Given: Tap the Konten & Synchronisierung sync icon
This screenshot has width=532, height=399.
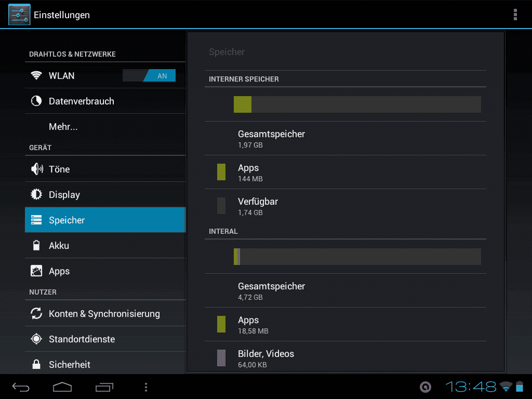Looking at the screenshot, I should pos(36,313).
